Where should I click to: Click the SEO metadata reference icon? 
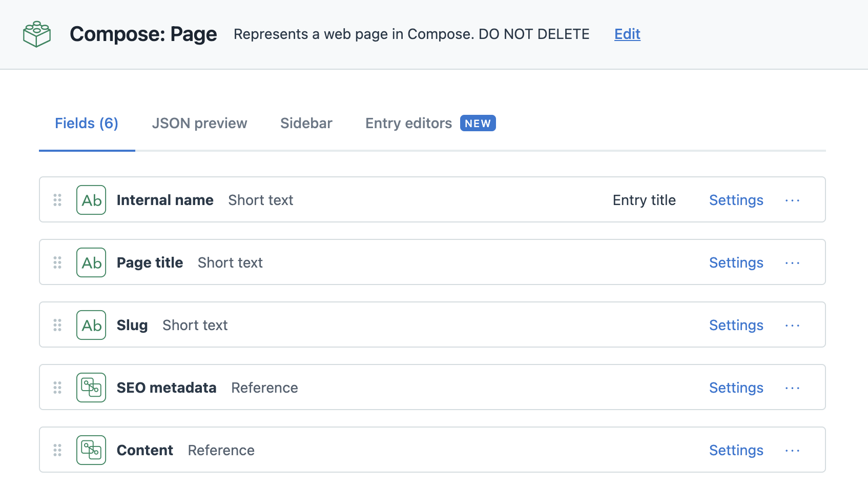[x=91, y=388]
